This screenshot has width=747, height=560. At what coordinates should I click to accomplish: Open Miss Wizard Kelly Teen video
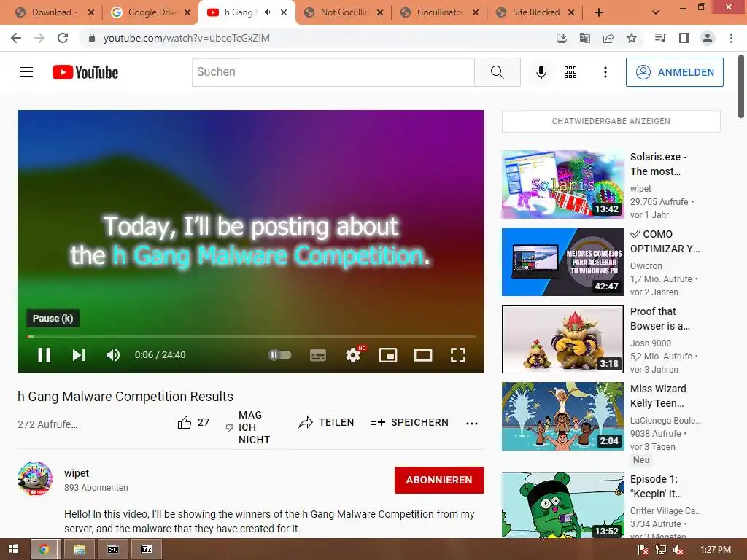coord(563,416)
